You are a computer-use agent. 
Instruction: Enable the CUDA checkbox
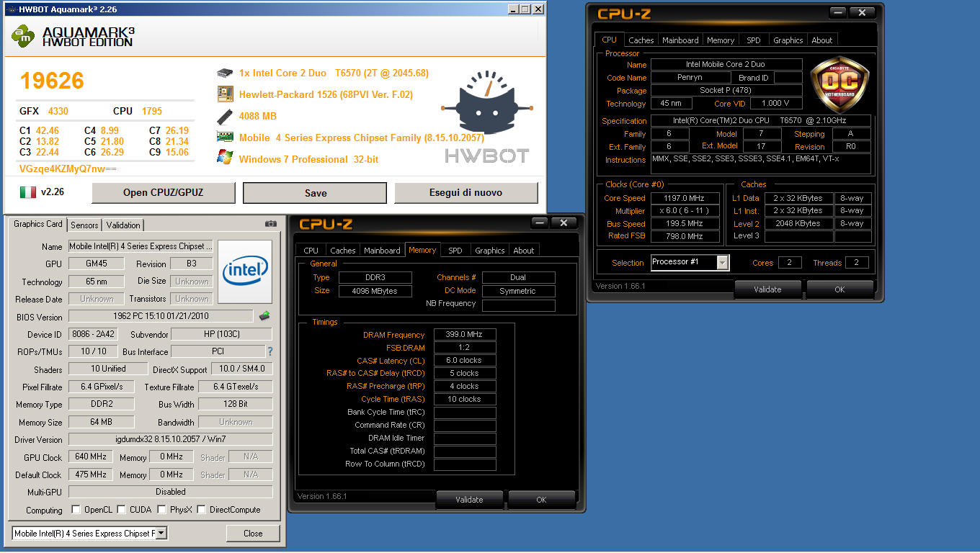point(121,510)
